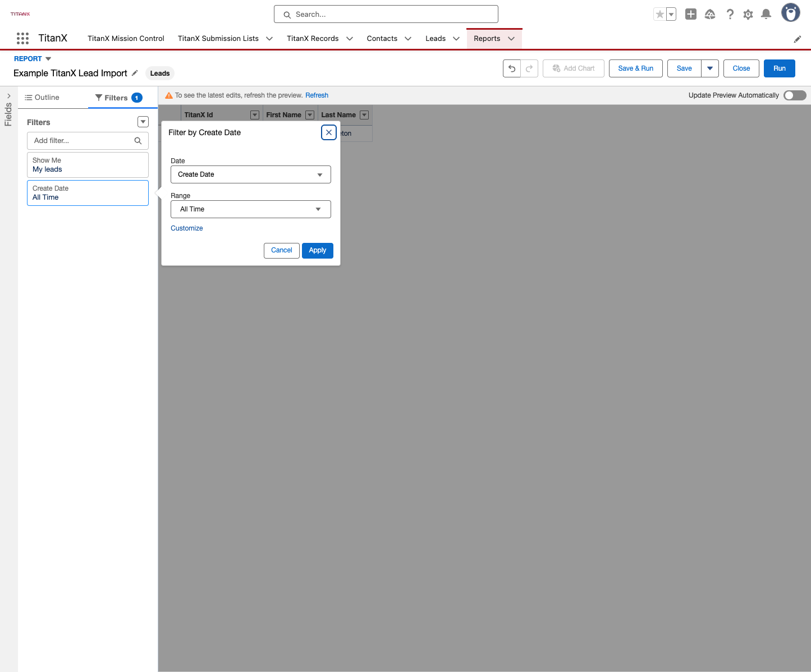Go to TitanX Mission Control tab
811x672 pixels.
point(126,39)
